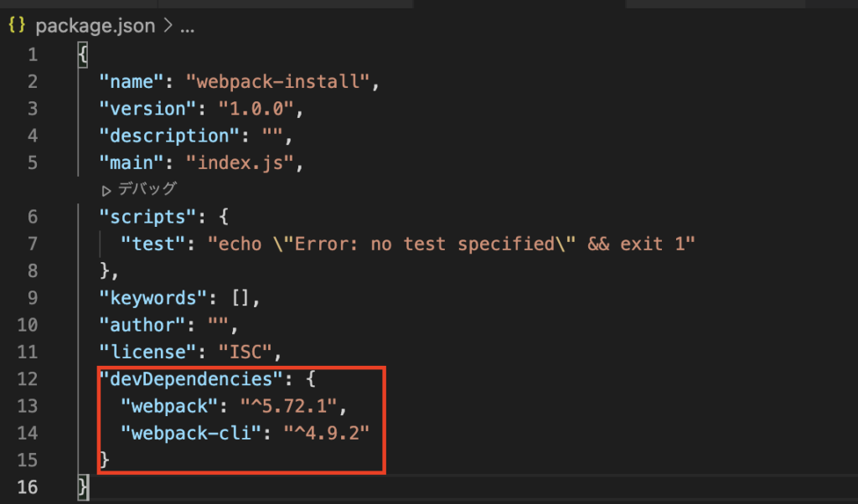This screenshot has height=504, width=858.
Task: Click the "version" key
Action: coord(147,109)
